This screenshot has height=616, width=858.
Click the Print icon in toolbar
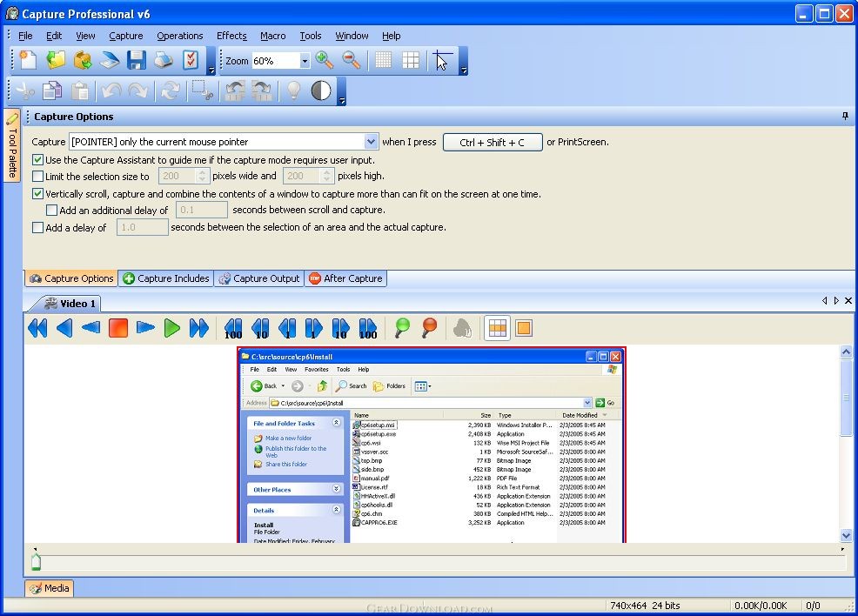click(163, 60)
